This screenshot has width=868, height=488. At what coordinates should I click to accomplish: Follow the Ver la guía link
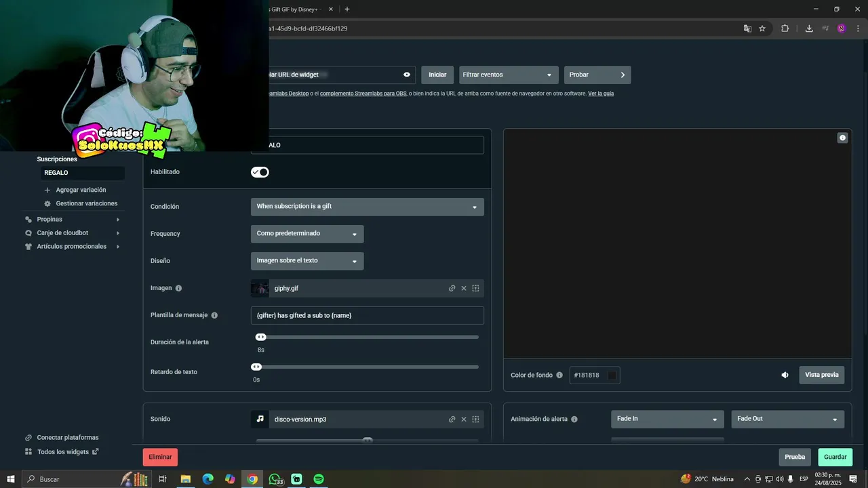coord(601,94)
